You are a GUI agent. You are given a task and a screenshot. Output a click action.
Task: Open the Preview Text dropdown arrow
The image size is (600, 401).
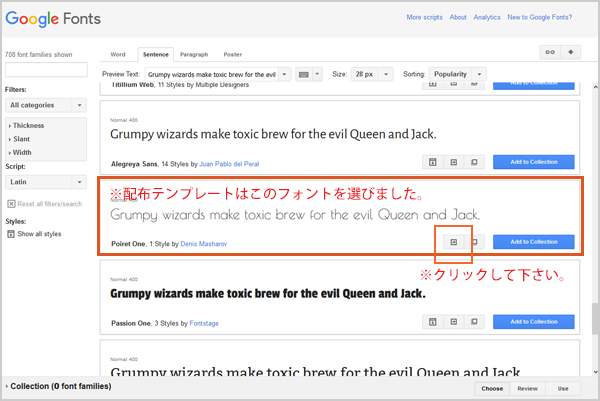pyautogui.click(x=284, y=74)
